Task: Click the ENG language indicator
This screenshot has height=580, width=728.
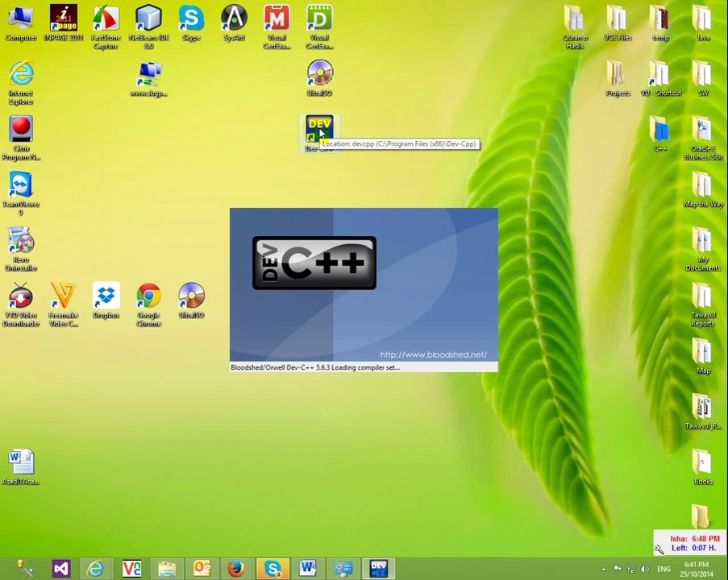Action: pos(664,570)
